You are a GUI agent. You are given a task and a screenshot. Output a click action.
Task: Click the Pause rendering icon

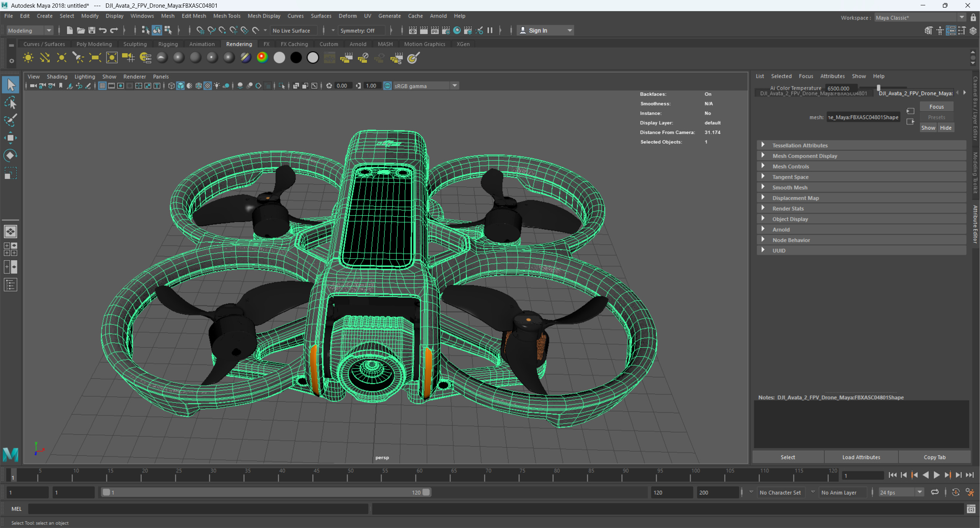pyautogui.click(x=490, y=30)
